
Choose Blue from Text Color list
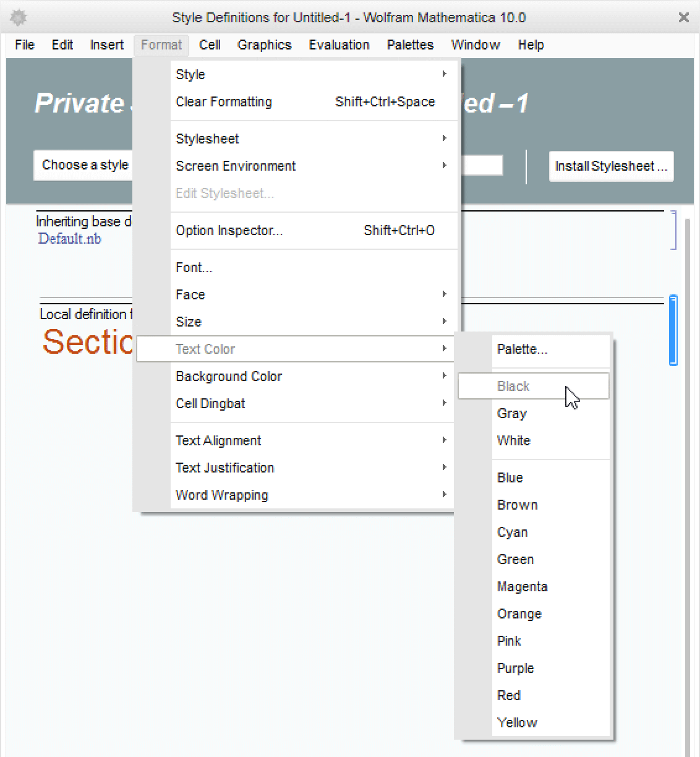(x=510, y=477)
